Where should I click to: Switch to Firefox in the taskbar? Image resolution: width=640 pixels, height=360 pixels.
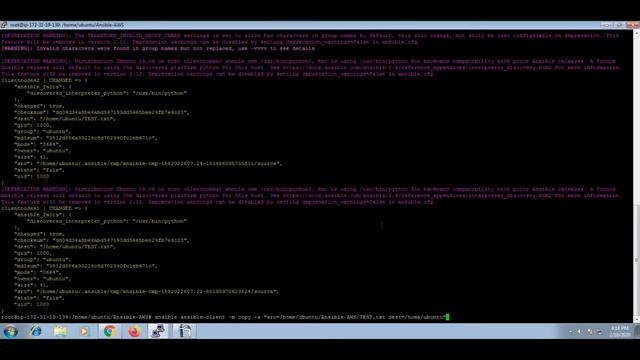[134, 331]
